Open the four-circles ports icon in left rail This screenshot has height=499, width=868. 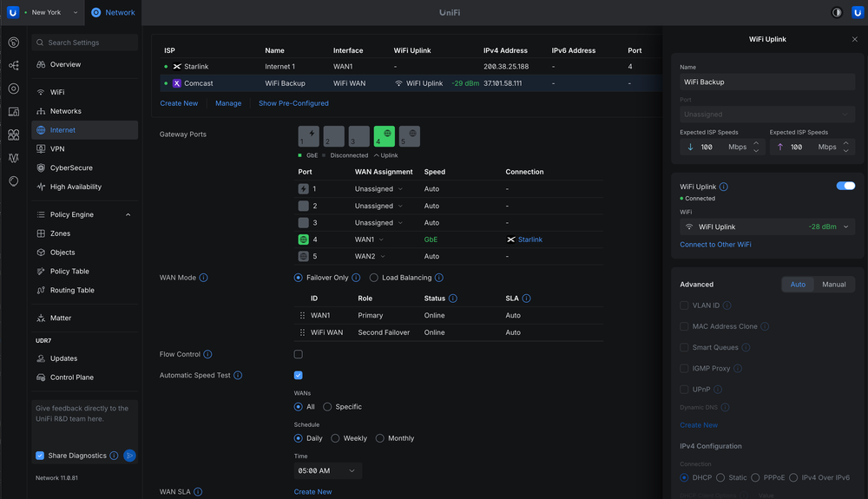tap(14, 135)
